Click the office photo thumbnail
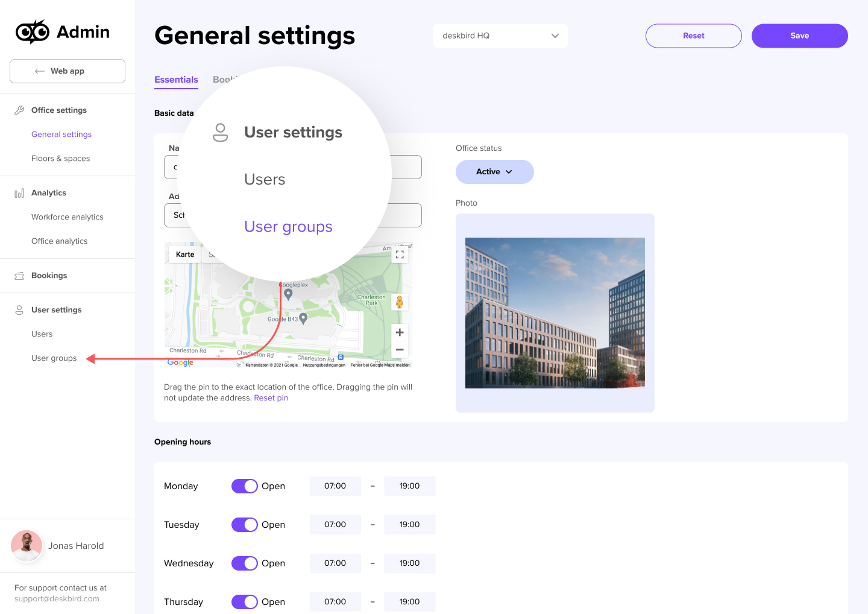The width and height of the screenshot is (868, 614). pyautogui.click(x=555, y=313)
